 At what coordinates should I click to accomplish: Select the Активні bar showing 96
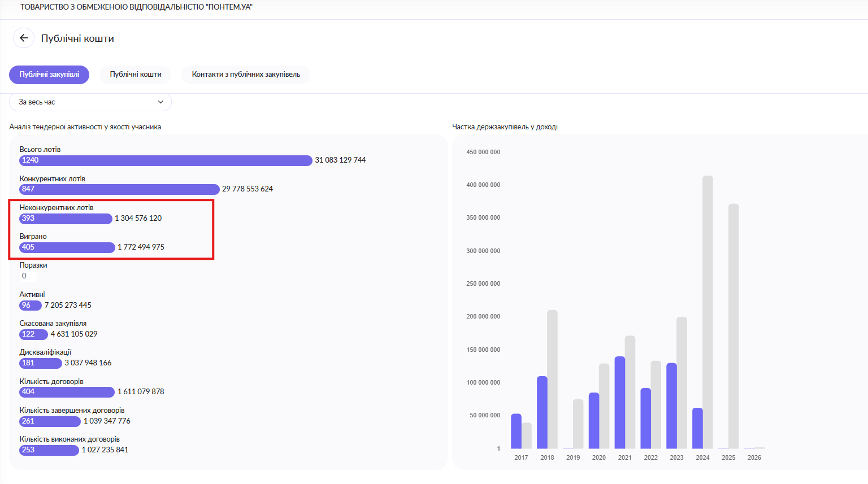pyautogui.click(x=31, y=306)
